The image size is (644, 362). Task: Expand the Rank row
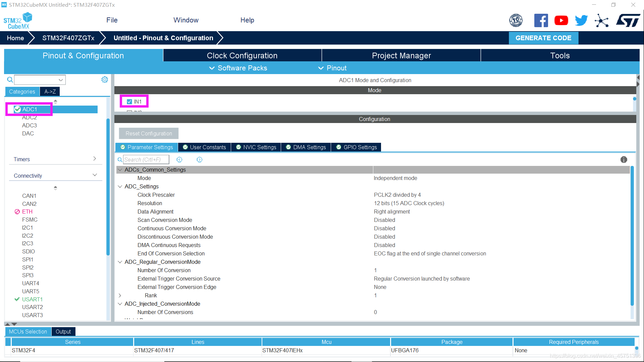pyautogui.click(x=120, y=295)
